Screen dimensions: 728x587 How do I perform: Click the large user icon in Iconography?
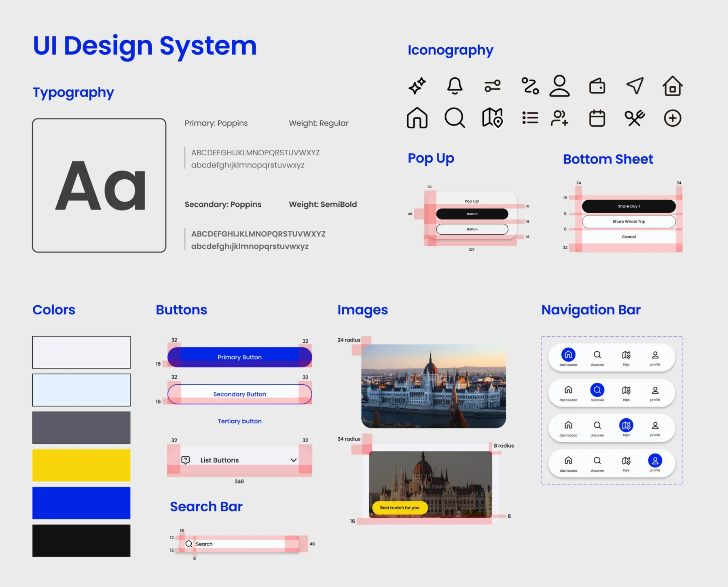(x=559, y=86)
